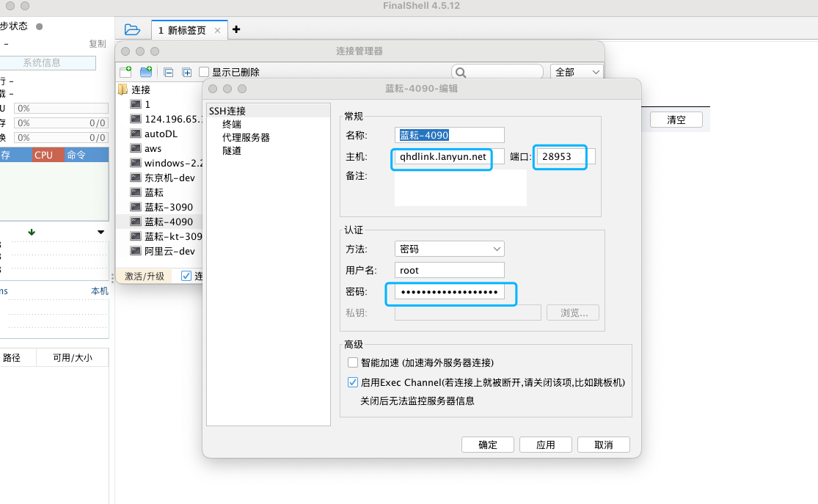
Task: Click the 应用 apply button
Action: coord(546,445)
